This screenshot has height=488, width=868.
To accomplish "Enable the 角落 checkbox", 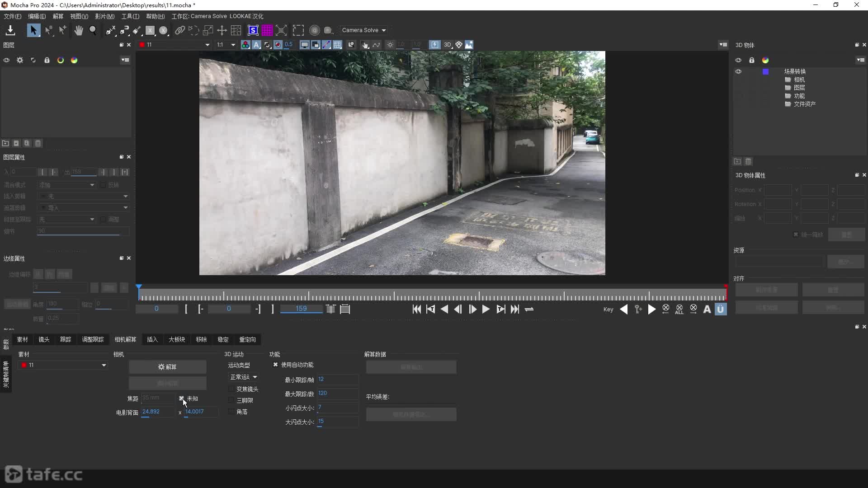I will (231, 412).
